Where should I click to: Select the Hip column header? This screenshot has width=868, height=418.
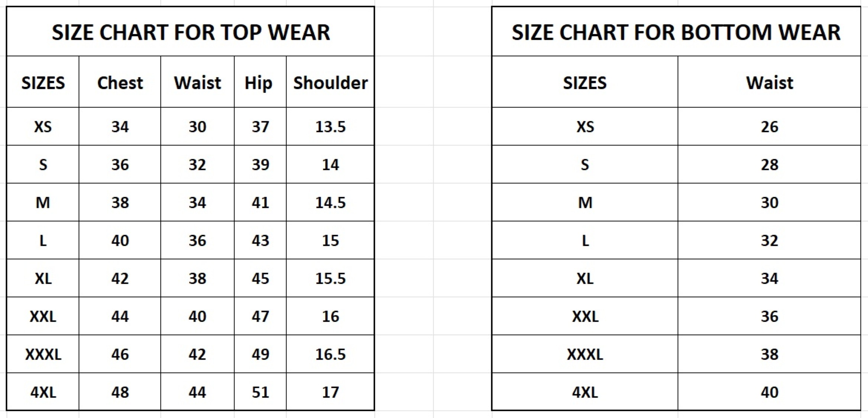(259, 83)
